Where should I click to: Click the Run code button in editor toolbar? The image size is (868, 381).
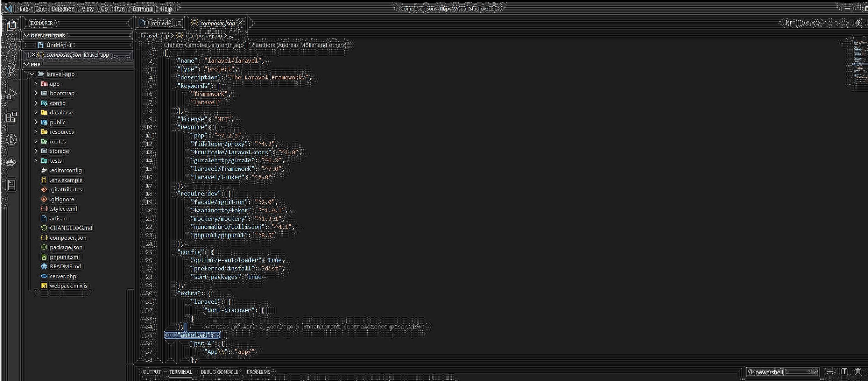coord(802,23)
